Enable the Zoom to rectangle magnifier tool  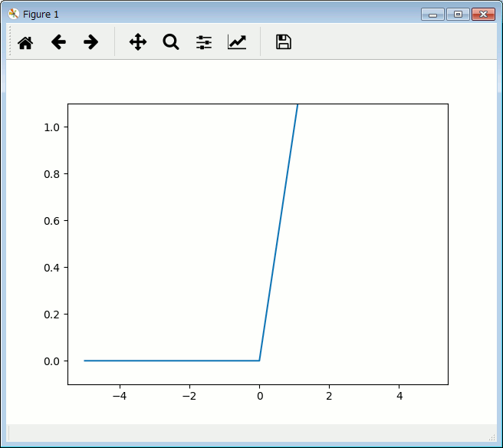pos(171,42)
